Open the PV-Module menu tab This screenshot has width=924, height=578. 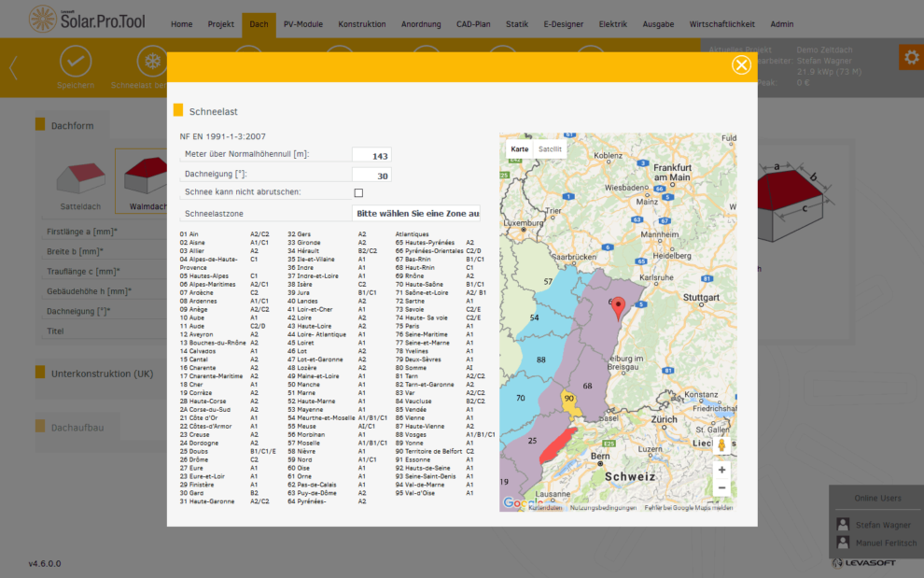tap(301, 24)
